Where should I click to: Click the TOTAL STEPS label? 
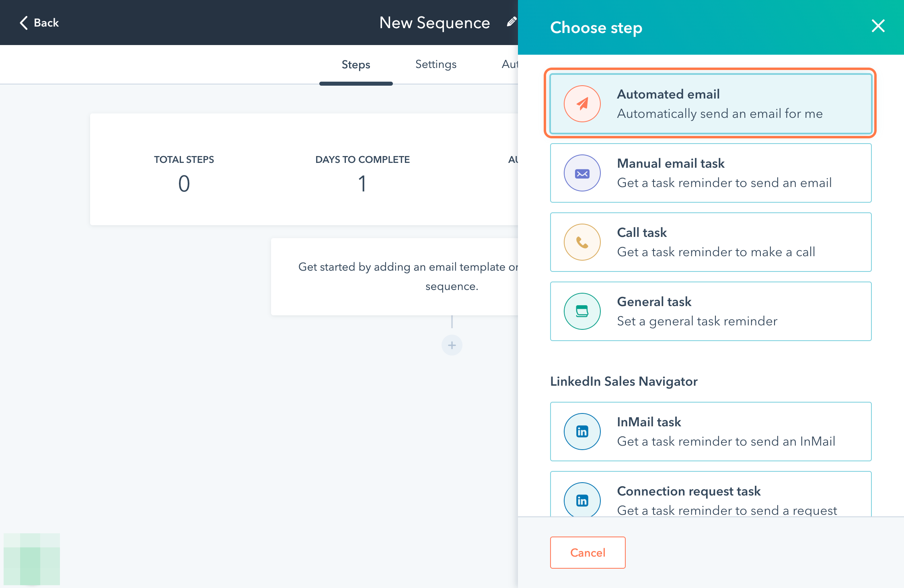(x=184, y=160)
